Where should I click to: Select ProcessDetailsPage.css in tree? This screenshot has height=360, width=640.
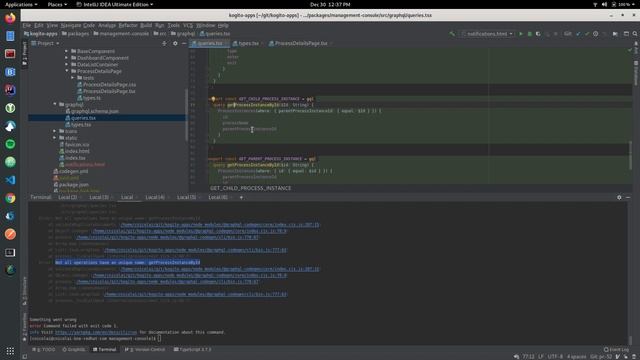click(x=107, y=84)
